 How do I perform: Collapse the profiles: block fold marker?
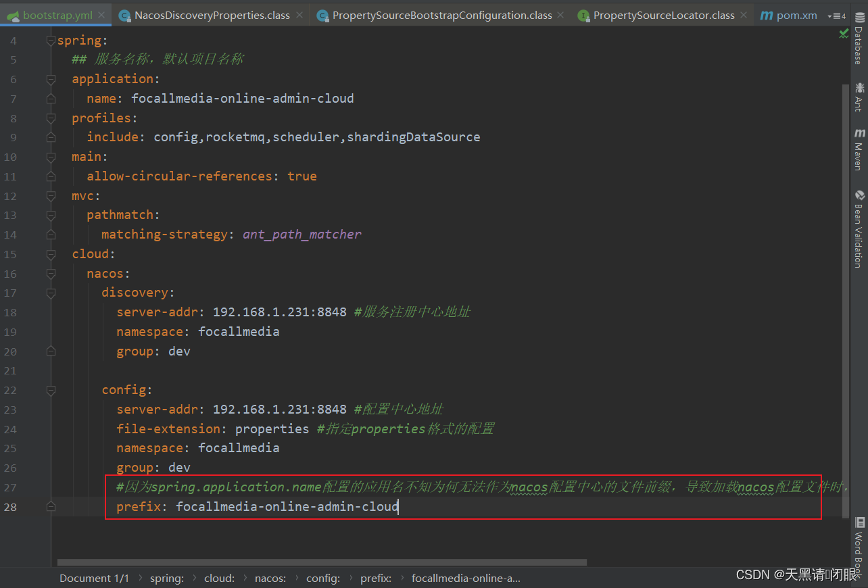(51, 118)
